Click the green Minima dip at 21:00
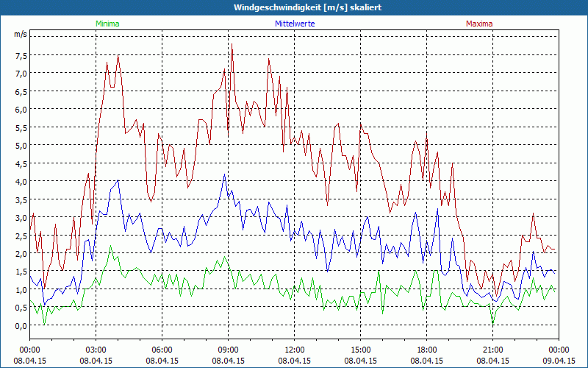588x368 pixels. pyautogui.click(x=493, y=323)
